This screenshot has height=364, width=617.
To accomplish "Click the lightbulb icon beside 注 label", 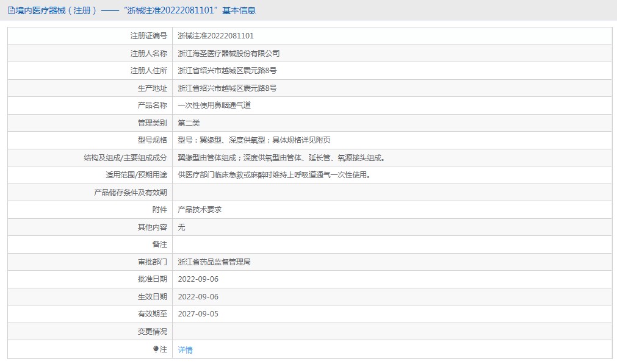I will (x=156, y=349).
